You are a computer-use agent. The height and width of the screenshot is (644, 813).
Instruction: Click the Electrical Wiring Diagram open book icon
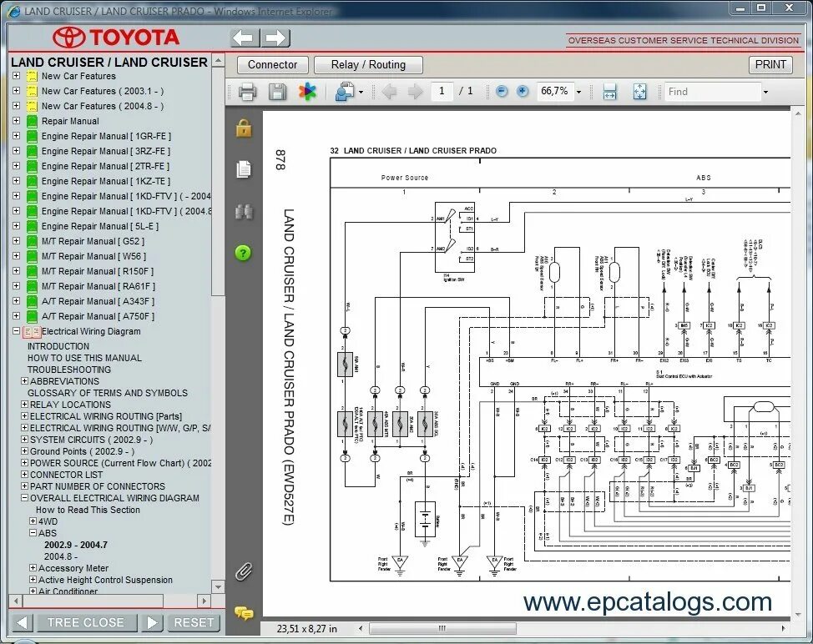coord(33,331)
